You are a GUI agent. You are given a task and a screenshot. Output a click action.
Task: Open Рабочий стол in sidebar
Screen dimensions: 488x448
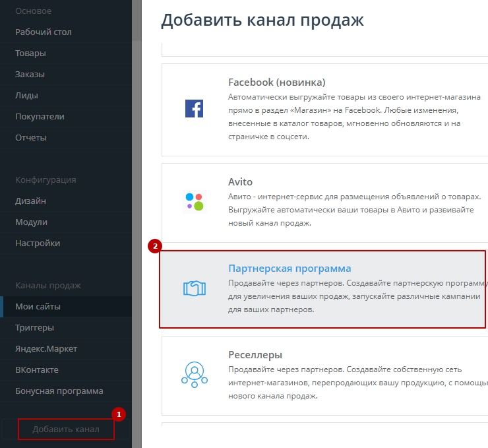point(44,32)
